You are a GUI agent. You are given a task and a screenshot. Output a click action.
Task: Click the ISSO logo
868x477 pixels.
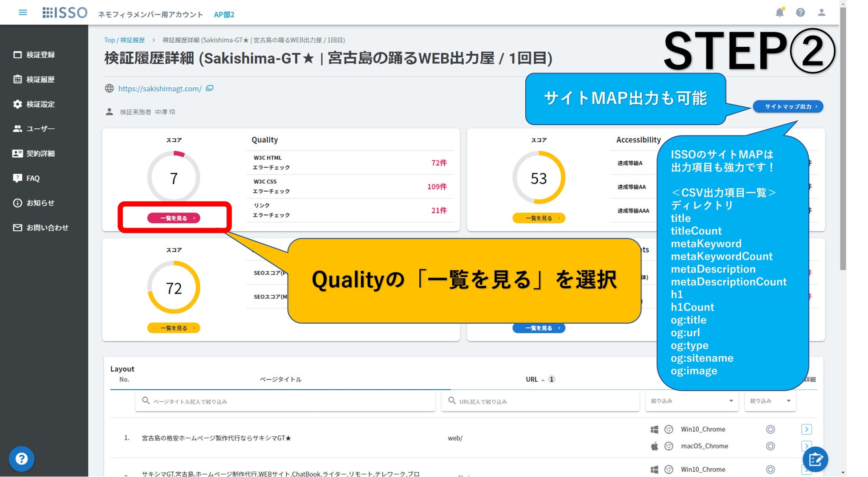pos(65,12)
